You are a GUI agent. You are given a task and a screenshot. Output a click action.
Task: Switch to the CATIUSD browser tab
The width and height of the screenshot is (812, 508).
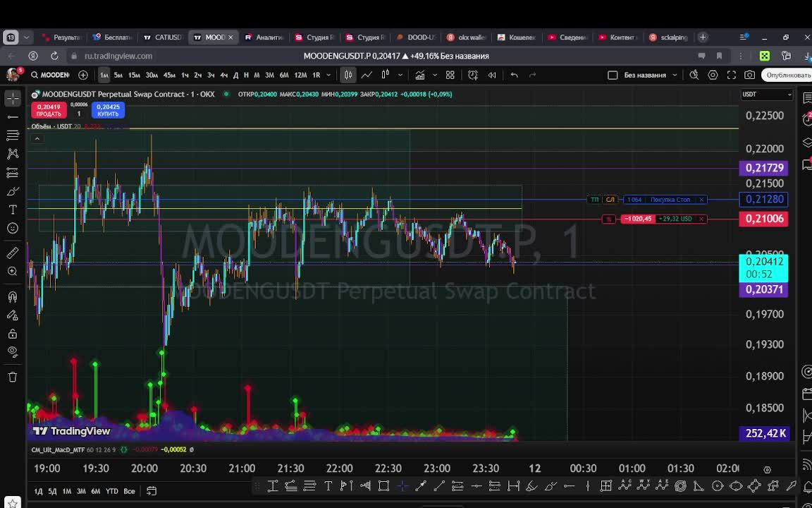pos(163,37)
